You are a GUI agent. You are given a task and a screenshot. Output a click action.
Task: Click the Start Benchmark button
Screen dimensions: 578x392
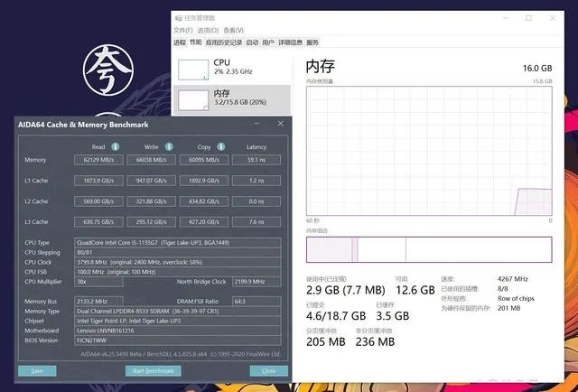pyautogui.click(x=153, y=370)
